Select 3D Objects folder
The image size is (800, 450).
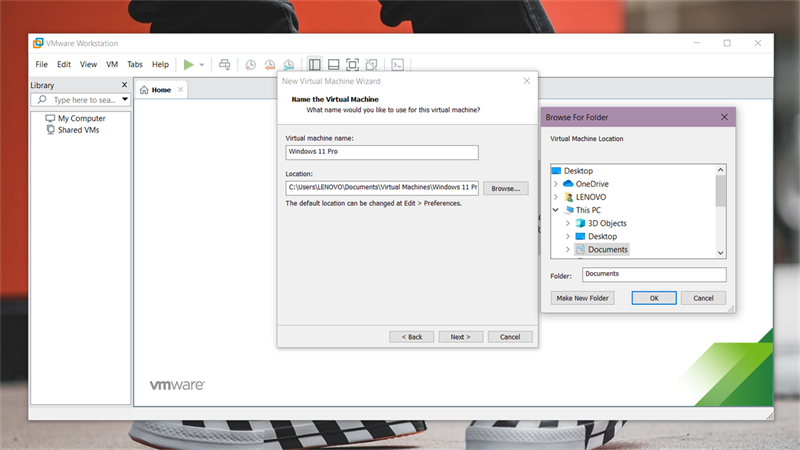607,223
